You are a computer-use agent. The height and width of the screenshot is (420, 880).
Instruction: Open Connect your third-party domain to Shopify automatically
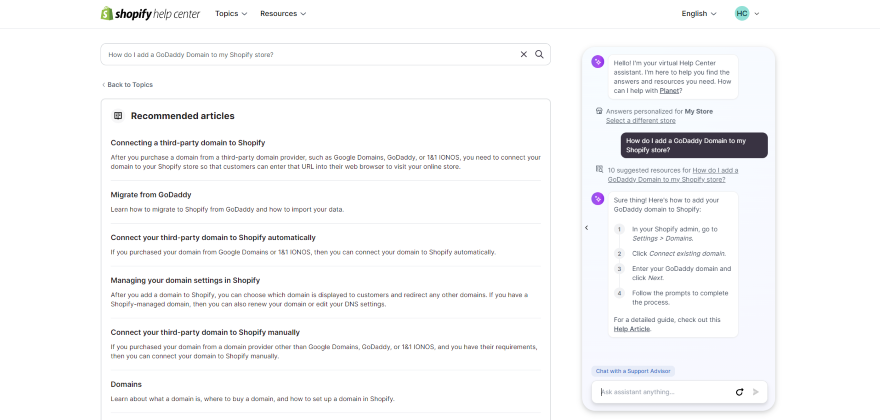coord(213,238)
